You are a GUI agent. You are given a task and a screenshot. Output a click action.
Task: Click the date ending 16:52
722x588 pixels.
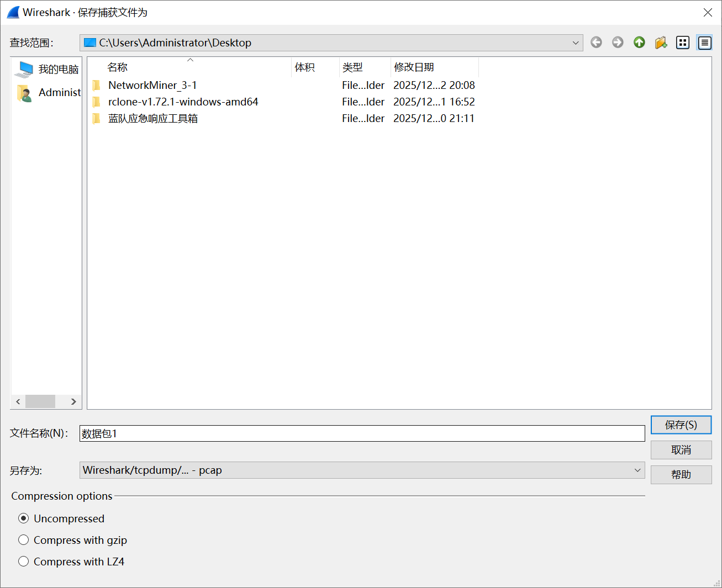point(434,102)
